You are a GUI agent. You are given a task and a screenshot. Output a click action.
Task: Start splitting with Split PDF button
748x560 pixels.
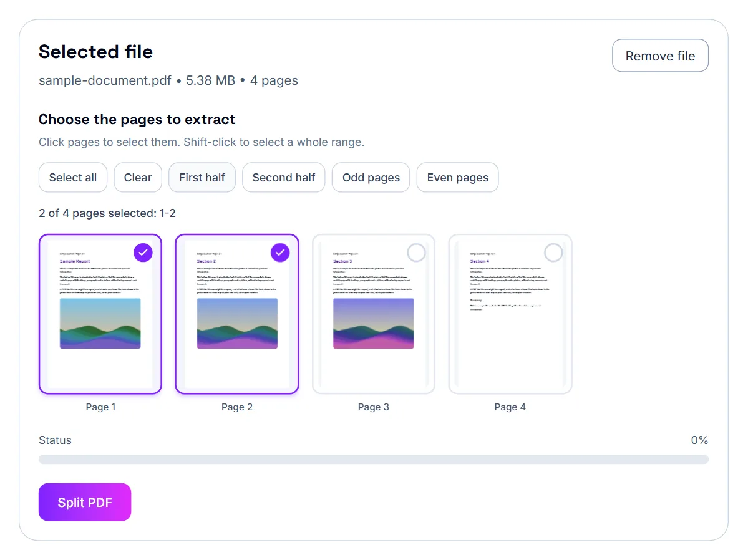click(x=85, y=502)
